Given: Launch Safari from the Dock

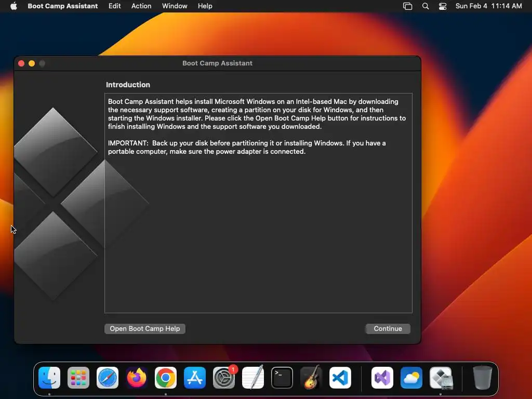Looking at the screenshot, I should 108,378.
